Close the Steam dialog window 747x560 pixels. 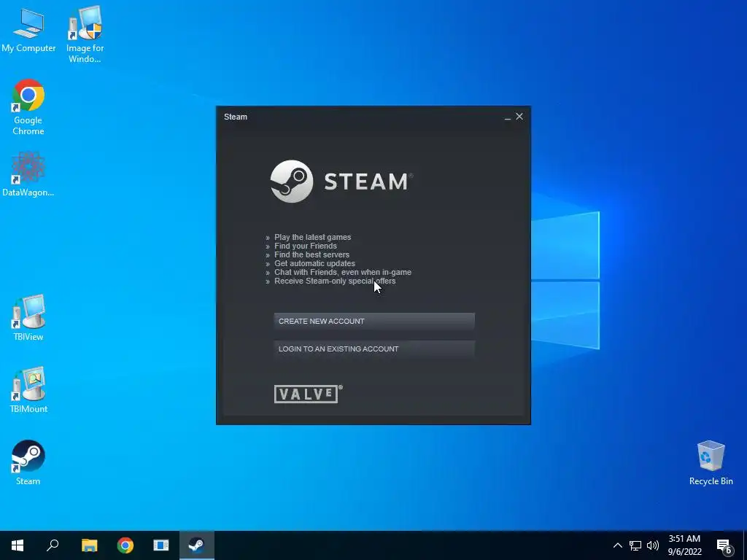[519, 116]
